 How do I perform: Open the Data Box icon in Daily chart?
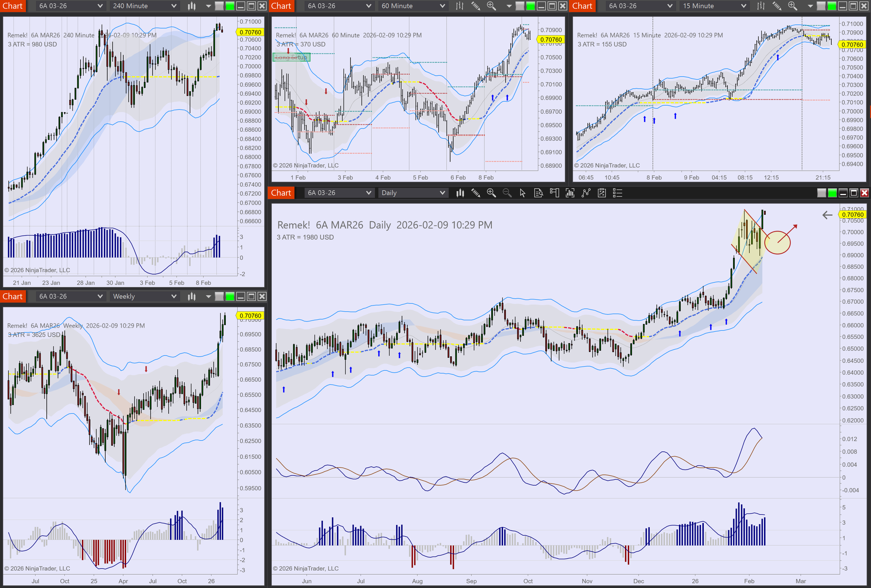538,193
